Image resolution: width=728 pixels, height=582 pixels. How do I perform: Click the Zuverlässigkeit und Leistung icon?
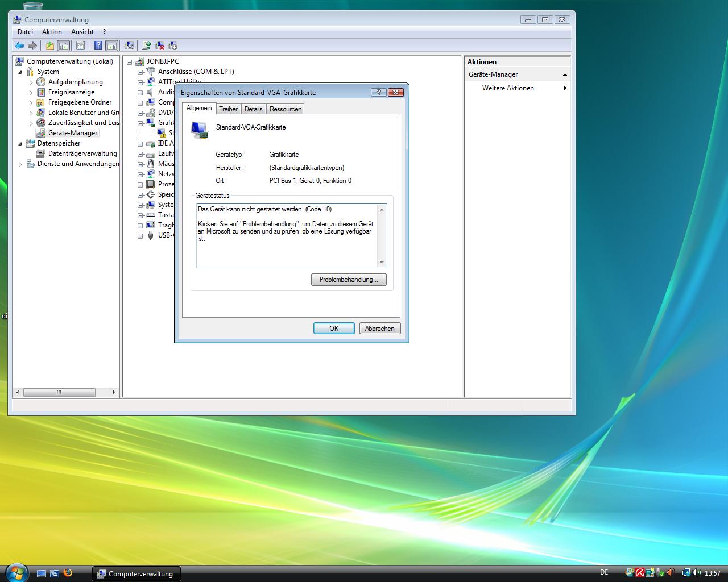(x=41, y=123)
